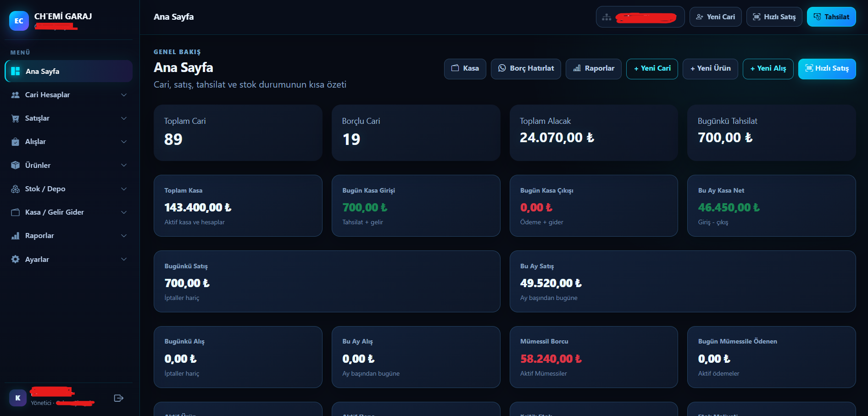Open Ürünler via its box icon
Screen dimensions: 868x416
tap(15, 165)
